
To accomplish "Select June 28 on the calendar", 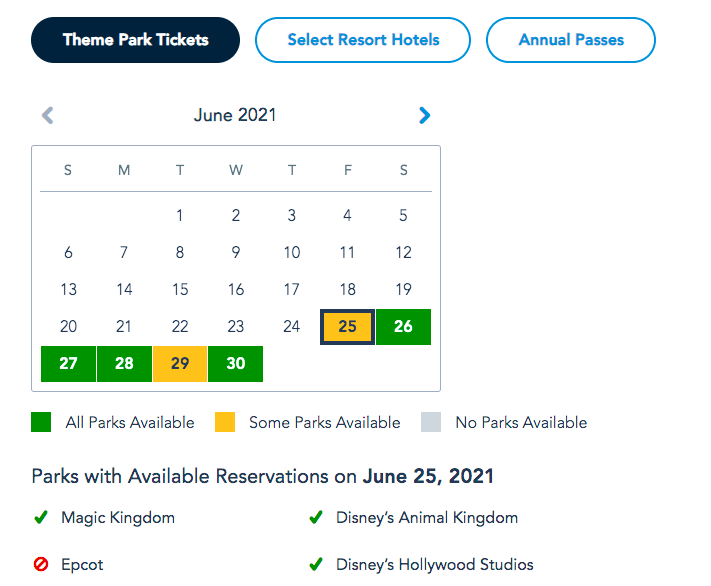I will coord(124,364).
